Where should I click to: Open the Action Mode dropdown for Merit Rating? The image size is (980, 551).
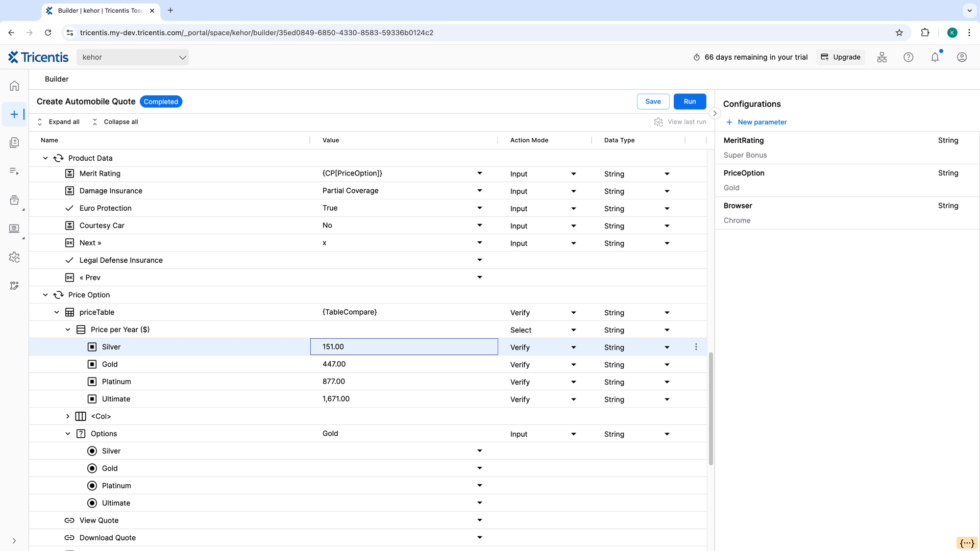[573, 173]
